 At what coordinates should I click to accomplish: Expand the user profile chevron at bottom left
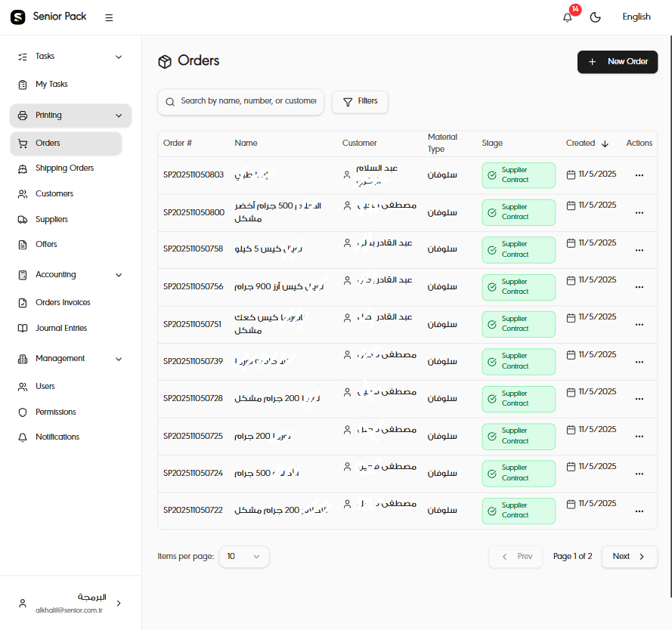click(x=118, y=603)
